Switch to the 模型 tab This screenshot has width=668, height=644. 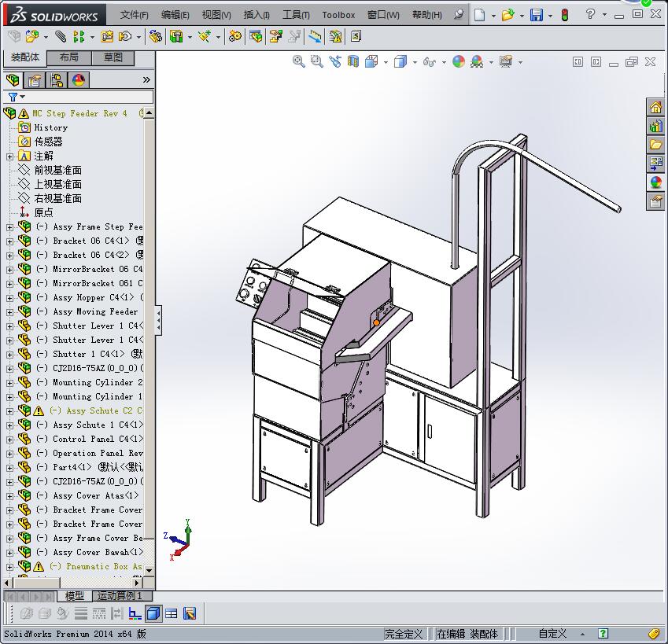74,596
